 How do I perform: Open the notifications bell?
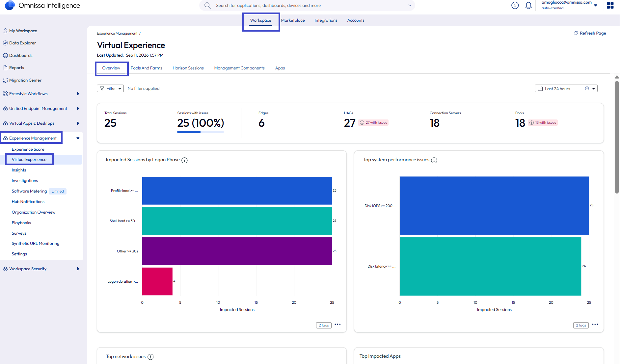click(528, 5)
